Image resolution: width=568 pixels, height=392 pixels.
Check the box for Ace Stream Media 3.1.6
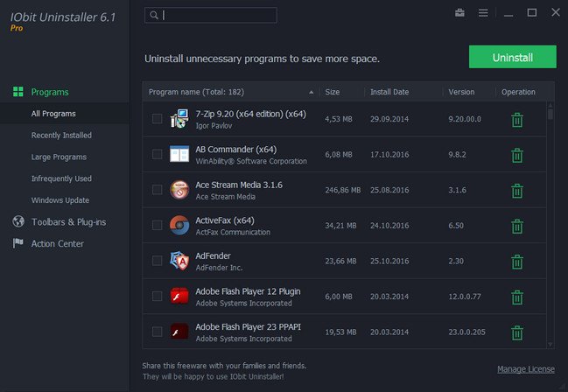coord(157,190)
